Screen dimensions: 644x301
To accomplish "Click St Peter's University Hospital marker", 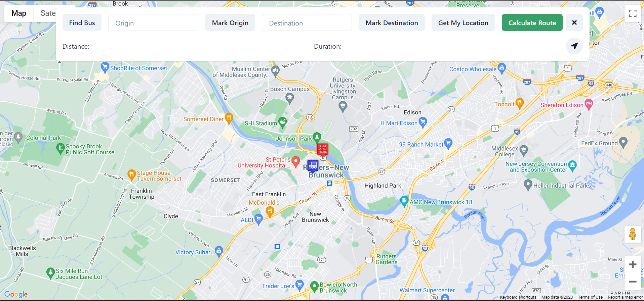I will 296,161.
